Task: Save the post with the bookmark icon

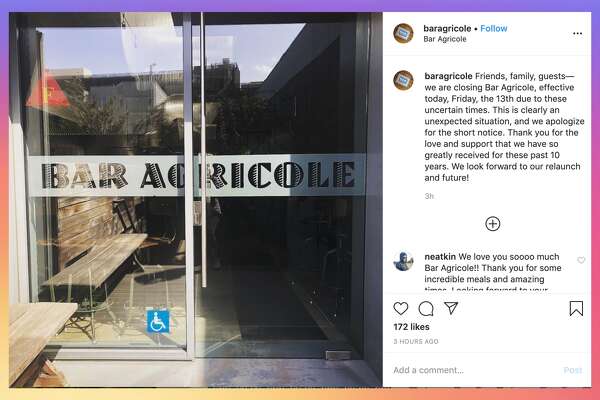Action: (x=576, y=309)
